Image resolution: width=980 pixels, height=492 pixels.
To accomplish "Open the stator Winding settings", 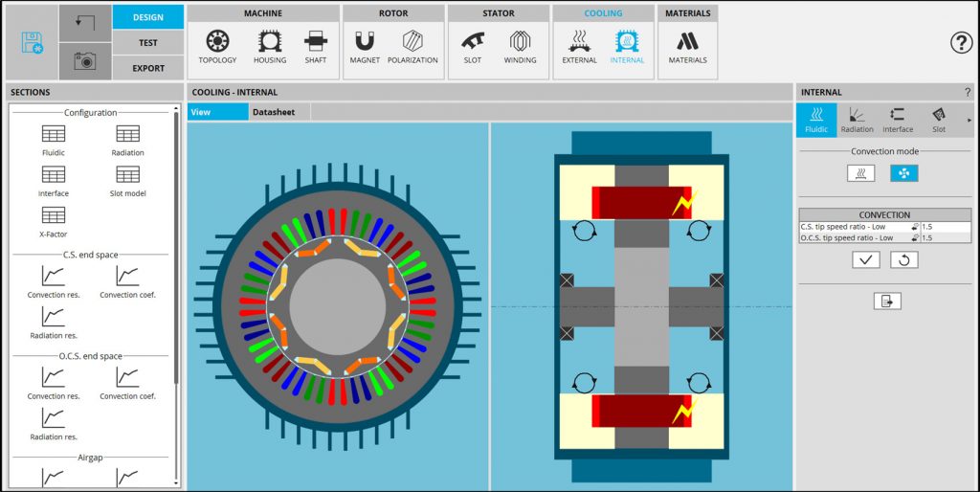I will pos(520,46).
